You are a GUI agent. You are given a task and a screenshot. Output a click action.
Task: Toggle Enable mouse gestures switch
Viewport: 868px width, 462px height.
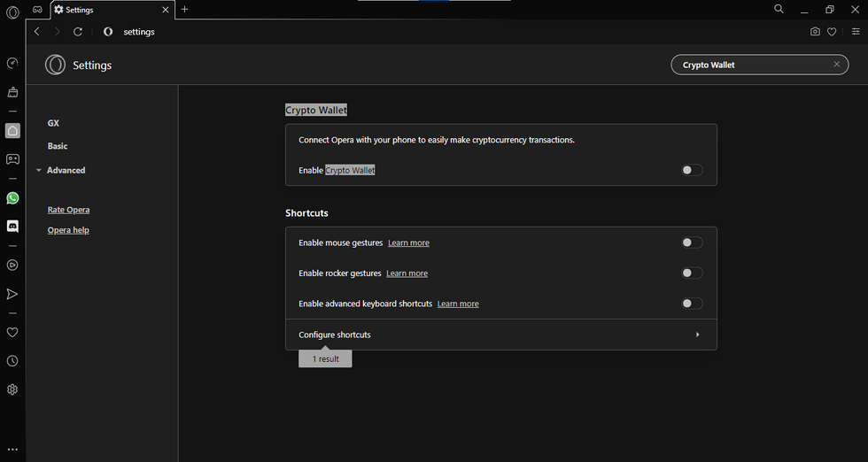click(x=692, y=243)
